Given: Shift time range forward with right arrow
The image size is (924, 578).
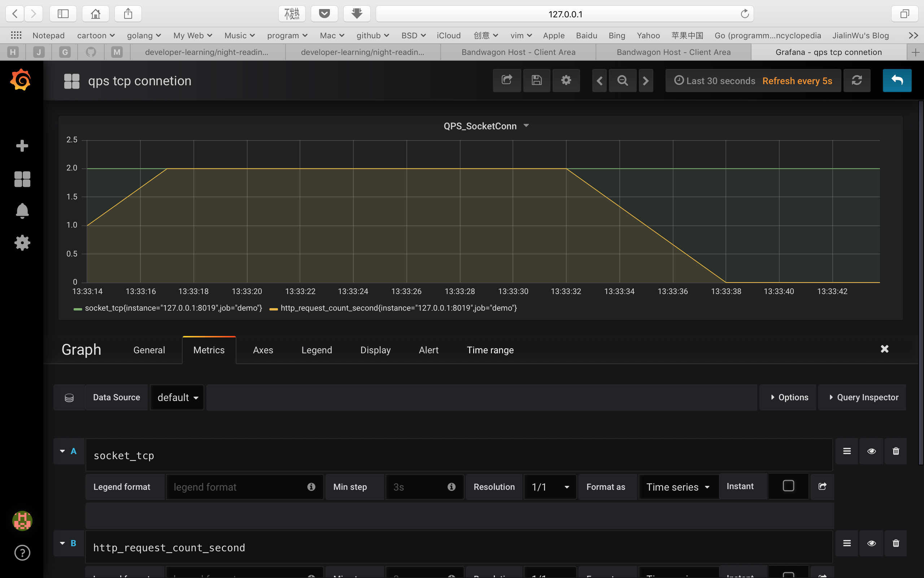Looking at the screenshot, I should click(646, 81).
